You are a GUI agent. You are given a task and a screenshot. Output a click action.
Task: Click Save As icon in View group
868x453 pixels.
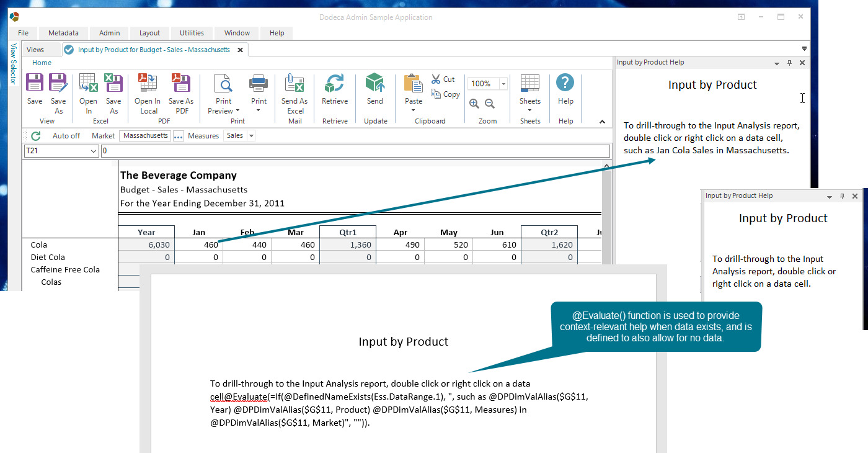point(58,83)
